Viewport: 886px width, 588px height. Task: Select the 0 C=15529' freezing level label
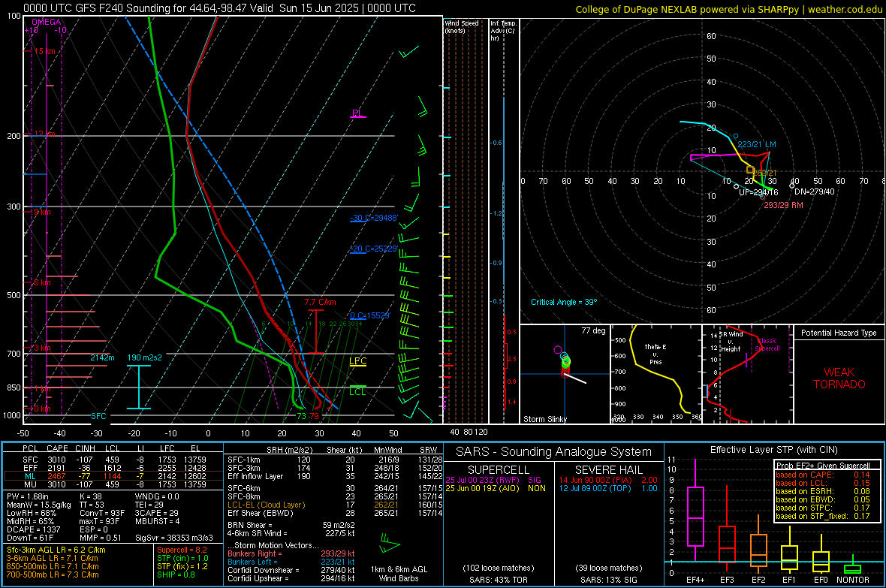[x=369, y=315]
